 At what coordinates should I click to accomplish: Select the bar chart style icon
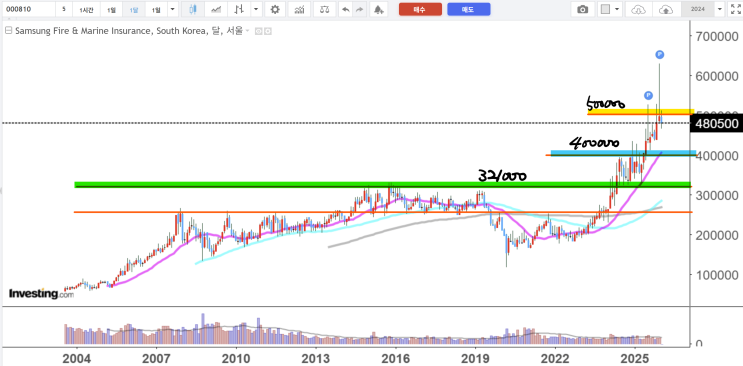point(240,9)
